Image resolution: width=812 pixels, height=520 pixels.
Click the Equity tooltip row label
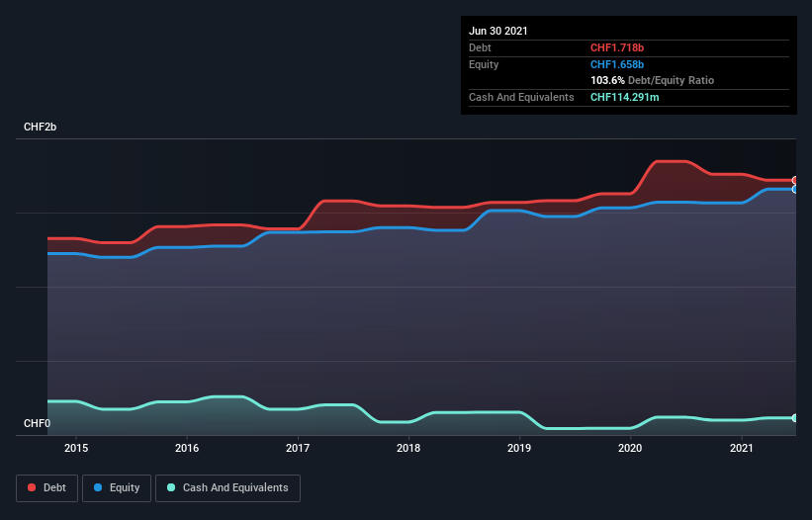pyautogui.click(x=484, y=64)
